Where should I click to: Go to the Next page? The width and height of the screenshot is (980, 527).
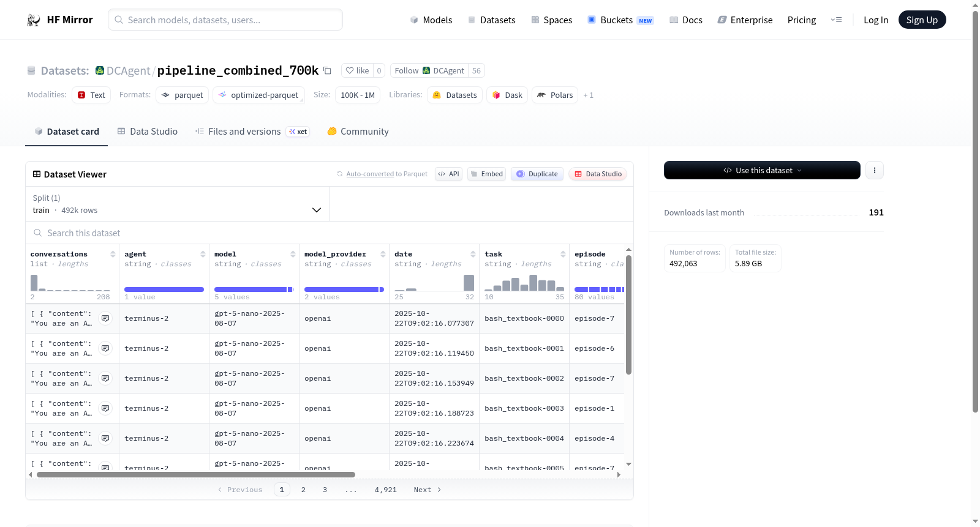click(428, 490)
